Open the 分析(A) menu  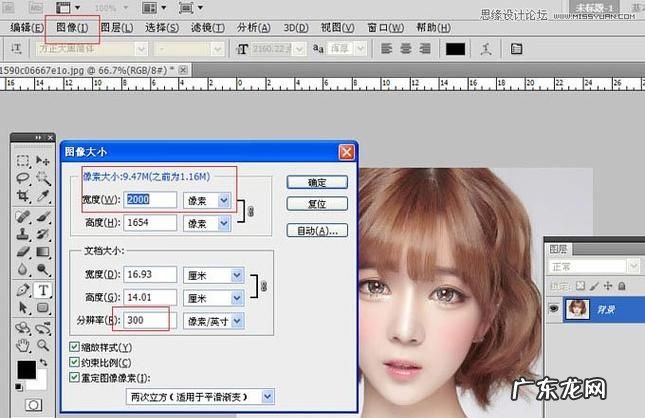tap(253, 28)
